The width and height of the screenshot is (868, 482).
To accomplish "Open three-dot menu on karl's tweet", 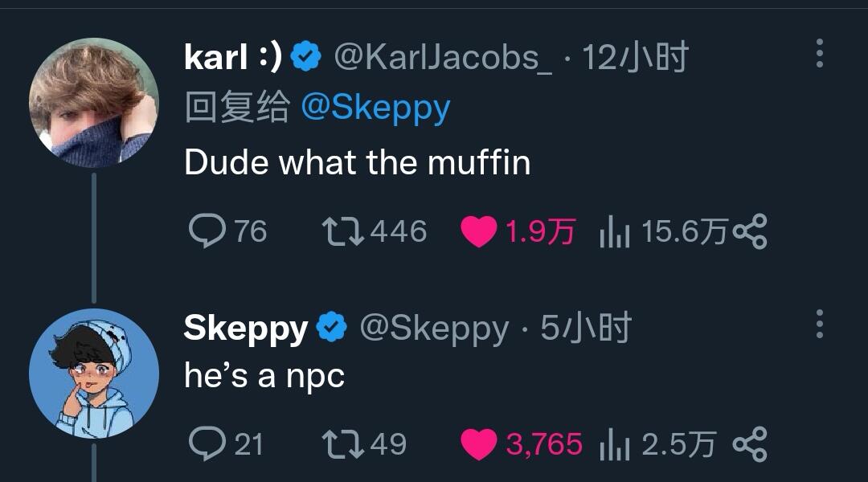I will tap(820, 53).
